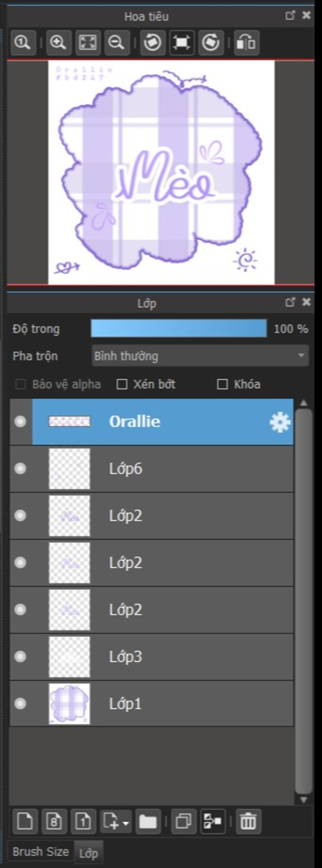Flip canvas view horizontally icon
The height and width of the screenshot is (868, 322).
pos(247,43)
